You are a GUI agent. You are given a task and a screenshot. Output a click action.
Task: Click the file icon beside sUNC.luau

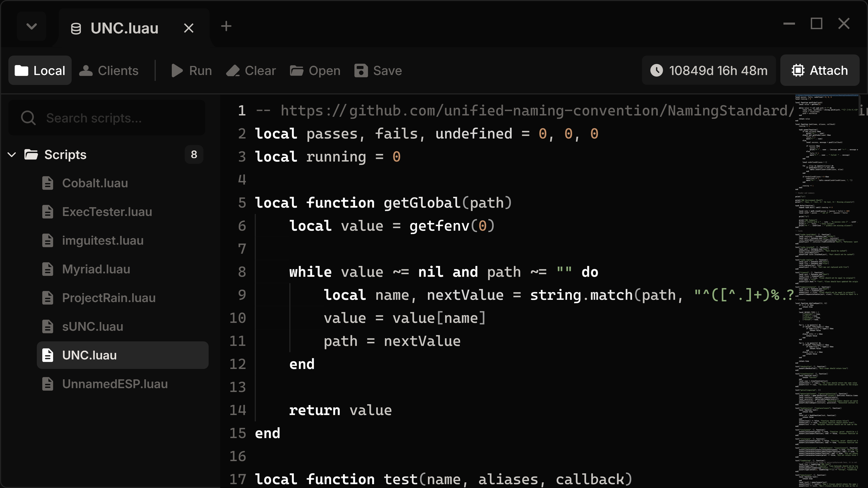pos(47,326)
